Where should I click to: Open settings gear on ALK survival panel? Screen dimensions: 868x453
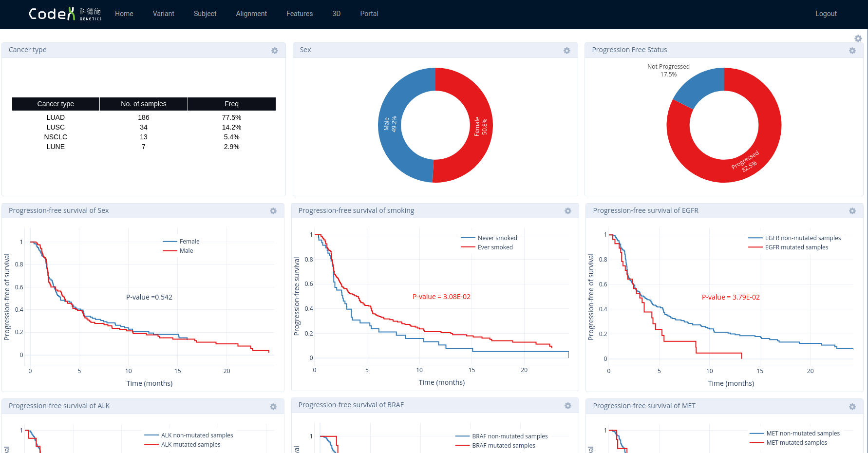[273, 407]
